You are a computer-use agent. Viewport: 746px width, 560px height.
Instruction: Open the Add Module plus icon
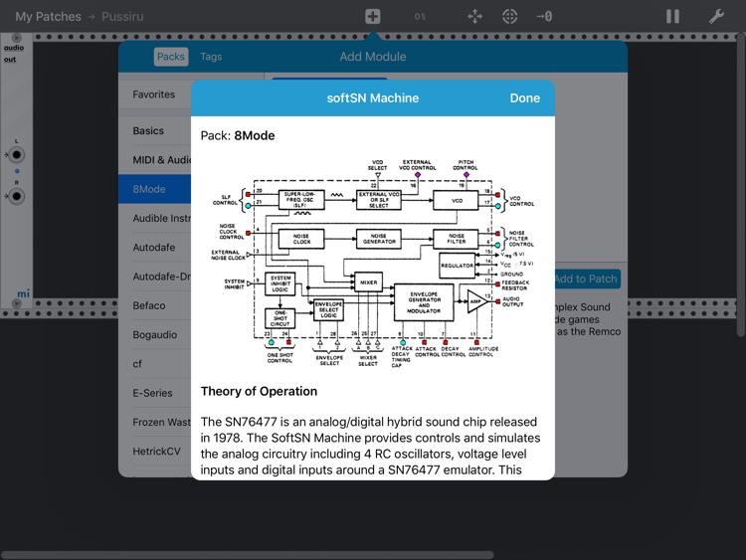(373, 17)
